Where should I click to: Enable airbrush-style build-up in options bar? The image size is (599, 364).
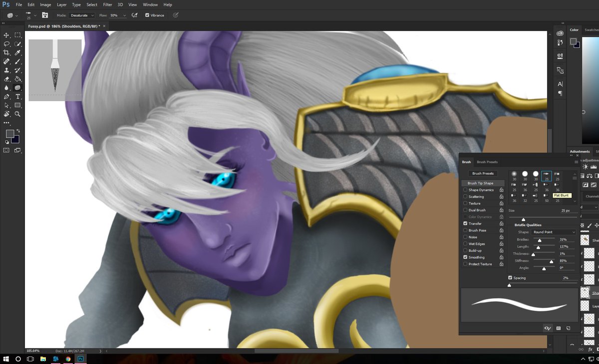134,15
